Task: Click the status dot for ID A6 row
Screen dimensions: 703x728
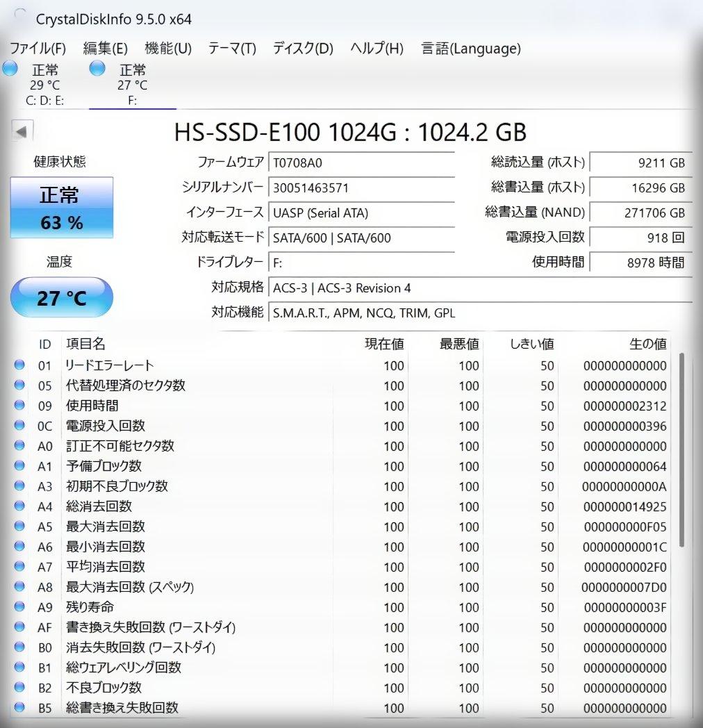Action: click(19, 546)
